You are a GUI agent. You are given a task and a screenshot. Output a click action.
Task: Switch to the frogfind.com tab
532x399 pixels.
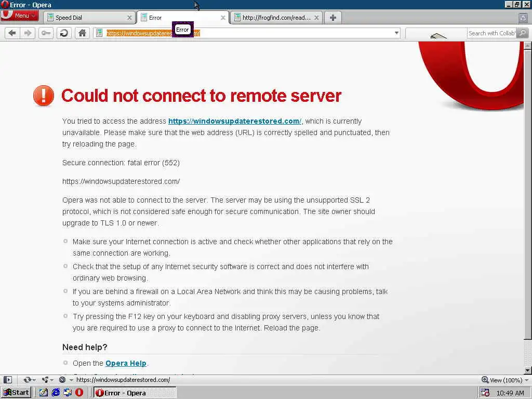tap(276, 18)
